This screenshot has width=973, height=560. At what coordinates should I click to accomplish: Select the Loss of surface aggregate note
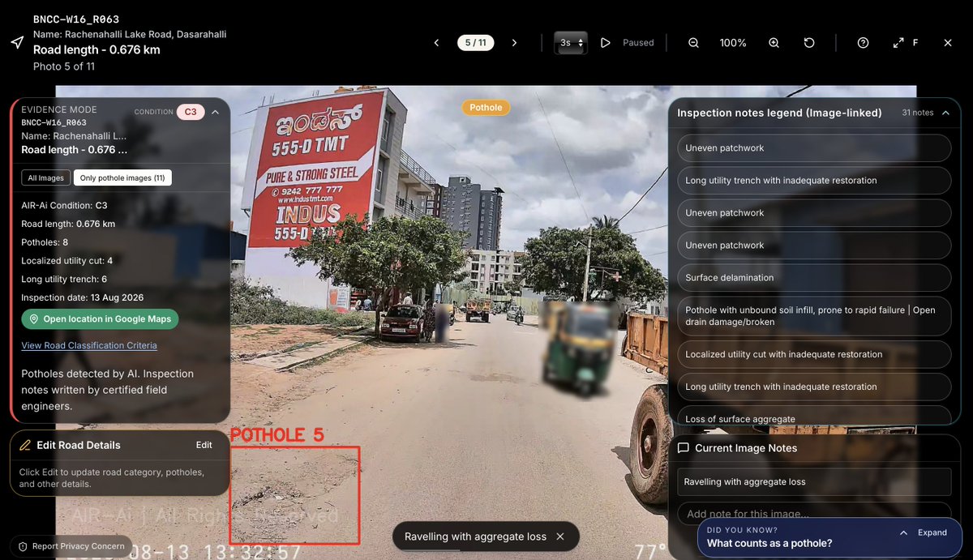point(814,417)
